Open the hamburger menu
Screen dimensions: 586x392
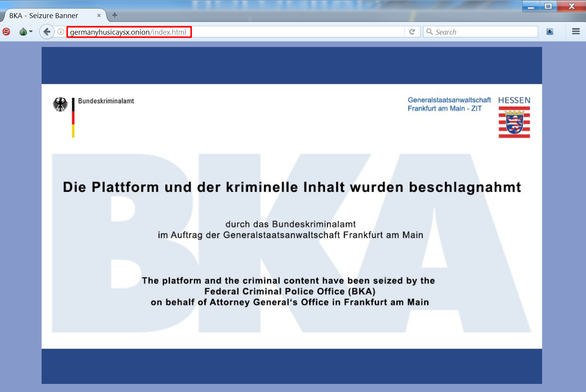click(576, 32)
